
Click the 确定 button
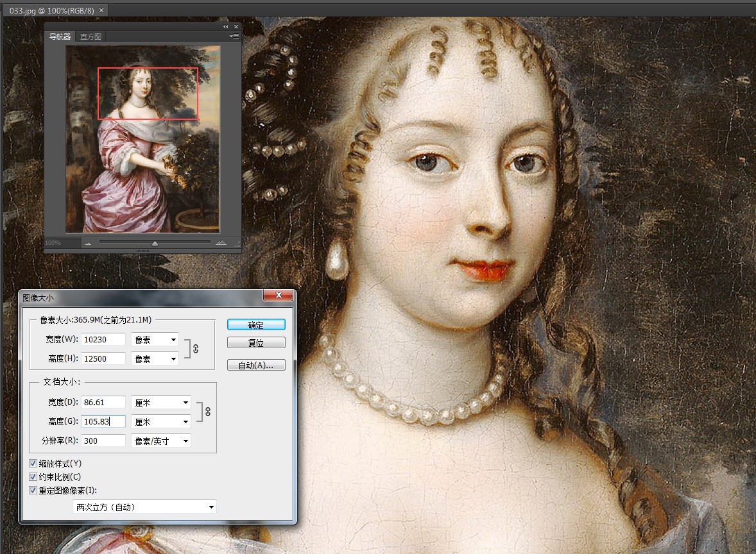256,324
